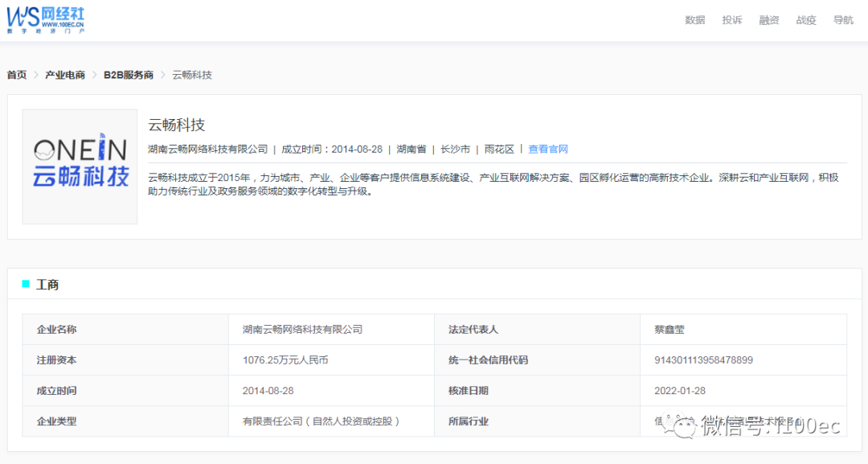
Task: Click the 产业电商 breadcrumb link
Action: (x=65, y=75)
